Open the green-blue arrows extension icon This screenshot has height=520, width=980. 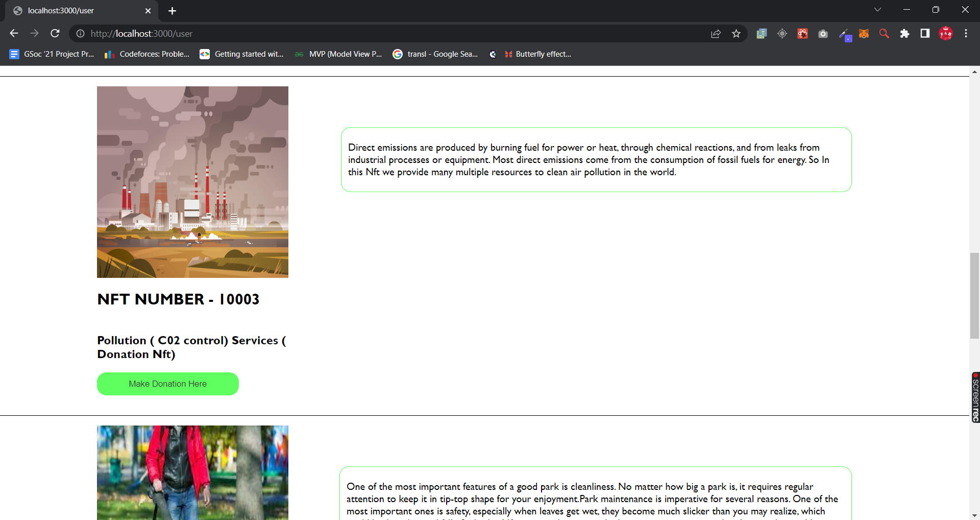click(762, 34)
